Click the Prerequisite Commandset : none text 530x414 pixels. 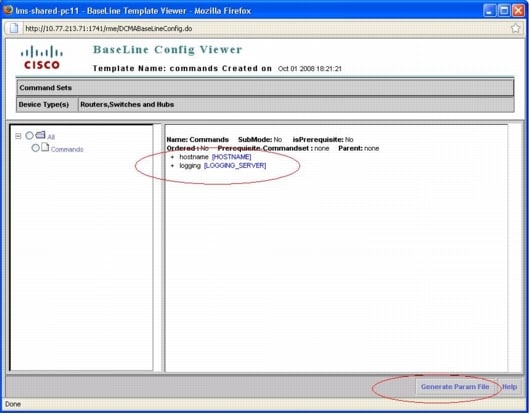(x=273, y=148)
